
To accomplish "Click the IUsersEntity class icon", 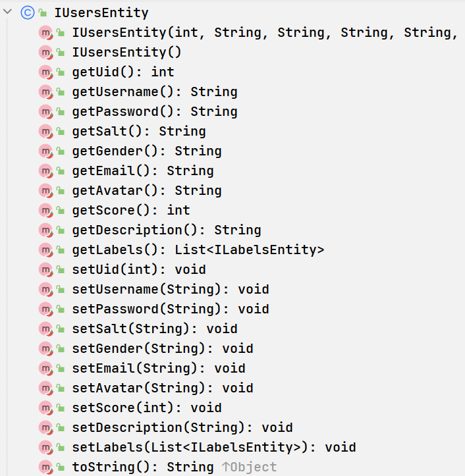I will (28, 12).
